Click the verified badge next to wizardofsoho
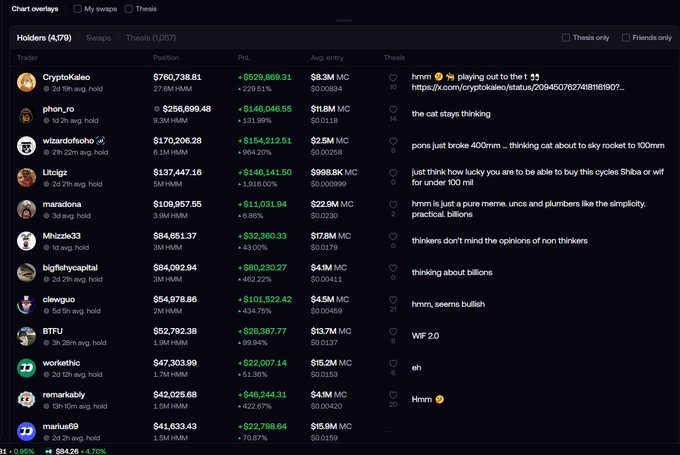This screenshot has width=680, height=455. coord(101,141)
